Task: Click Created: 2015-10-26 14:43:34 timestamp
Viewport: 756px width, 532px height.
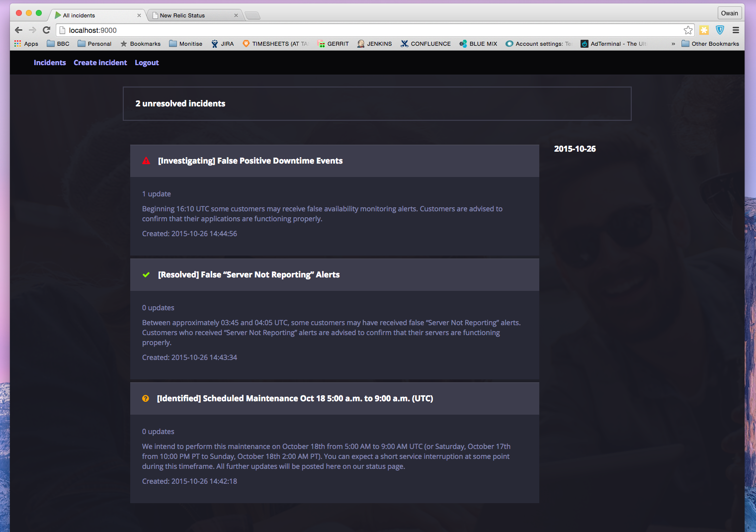Action: click(189, 357)
